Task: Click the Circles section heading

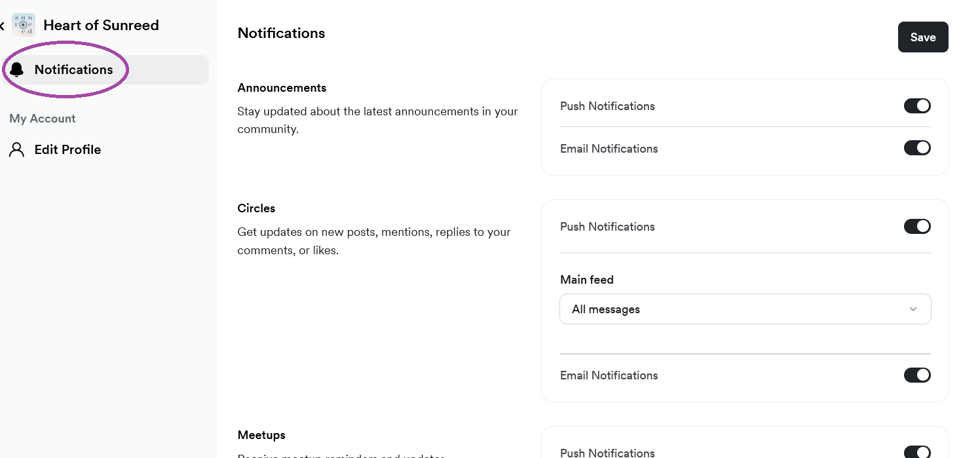Action: point(256,208)
